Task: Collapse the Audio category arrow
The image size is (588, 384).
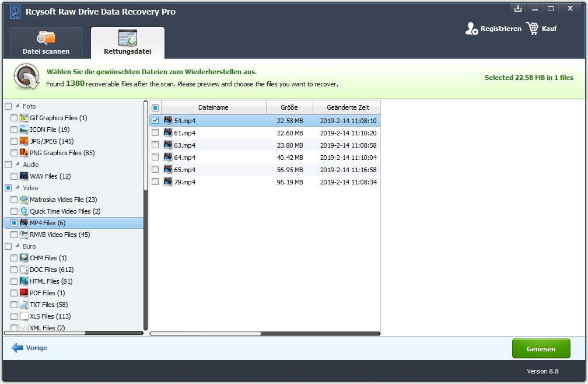Action: (17, 164)
